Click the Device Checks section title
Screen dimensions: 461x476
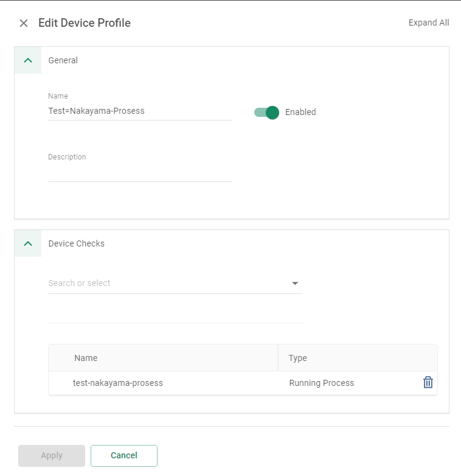click(77, 243)
